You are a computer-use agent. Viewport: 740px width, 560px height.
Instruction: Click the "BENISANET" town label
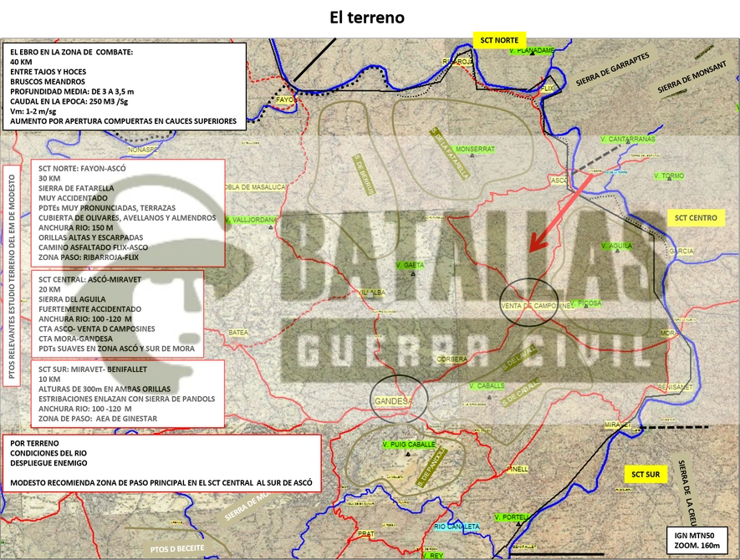click(x=676, y=387)
